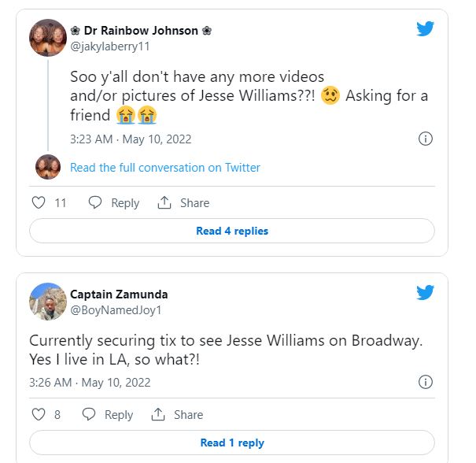Open the 3:26 AM May 10, 2022 timestamp
476x463 pixels.
pyautogui.click(x=90, y=383)
